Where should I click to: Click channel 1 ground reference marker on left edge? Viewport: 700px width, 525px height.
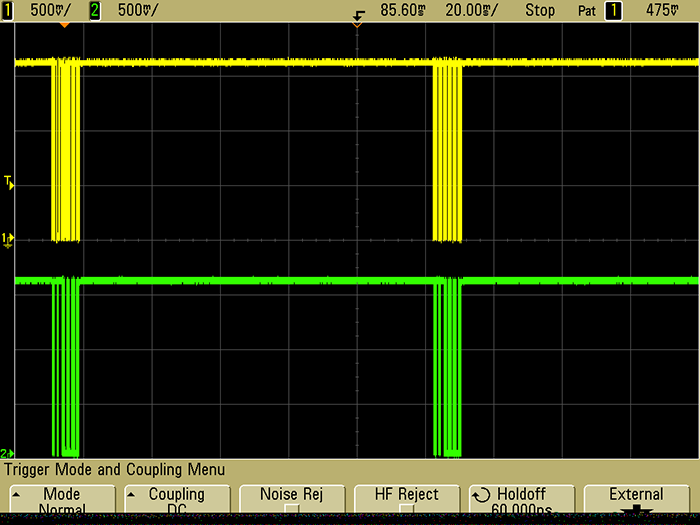(x=8, y=238)
